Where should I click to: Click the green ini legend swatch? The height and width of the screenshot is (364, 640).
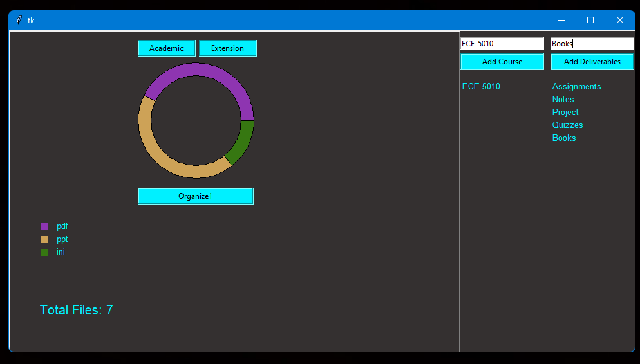(44, 252)
